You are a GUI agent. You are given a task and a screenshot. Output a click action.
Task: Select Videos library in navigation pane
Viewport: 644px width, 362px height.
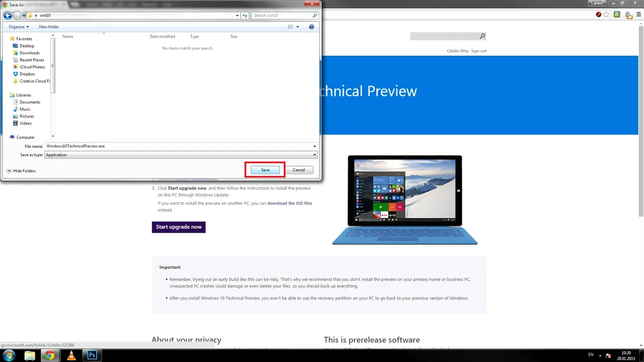(x=25, y=123)
